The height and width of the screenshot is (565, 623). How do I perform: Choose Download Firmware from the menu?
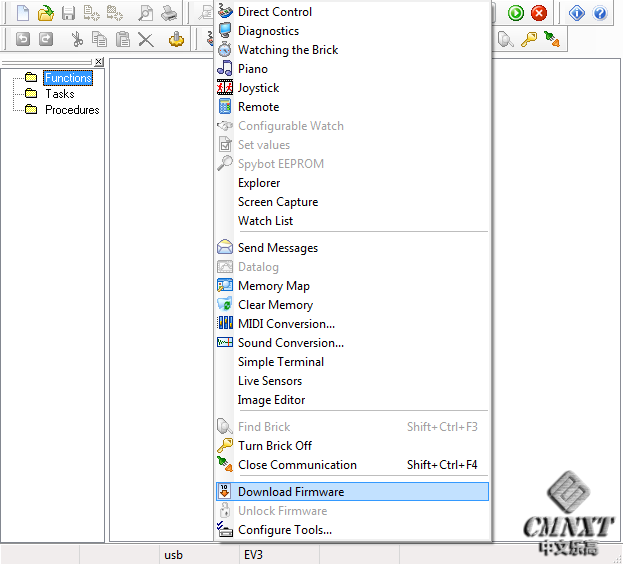291,492
